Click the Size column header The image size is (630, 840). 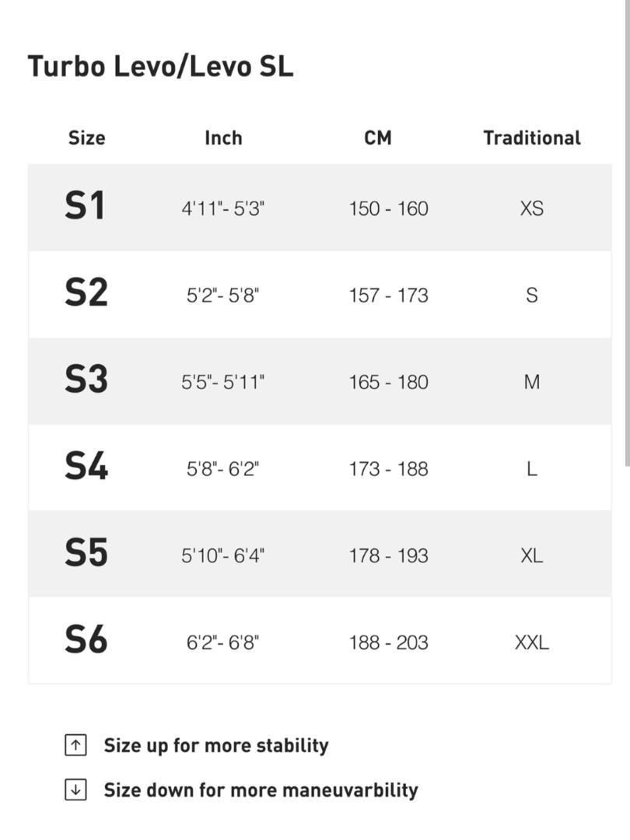tap(87, 138)
